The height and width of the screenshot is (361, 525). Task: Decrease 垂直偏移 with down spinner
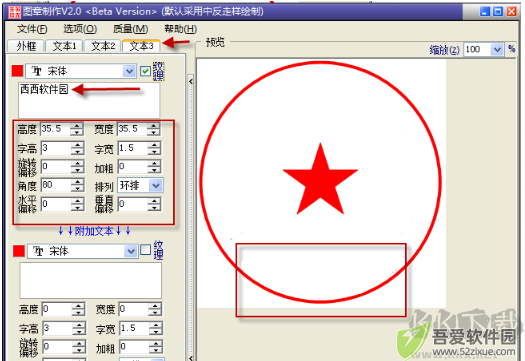155,207
